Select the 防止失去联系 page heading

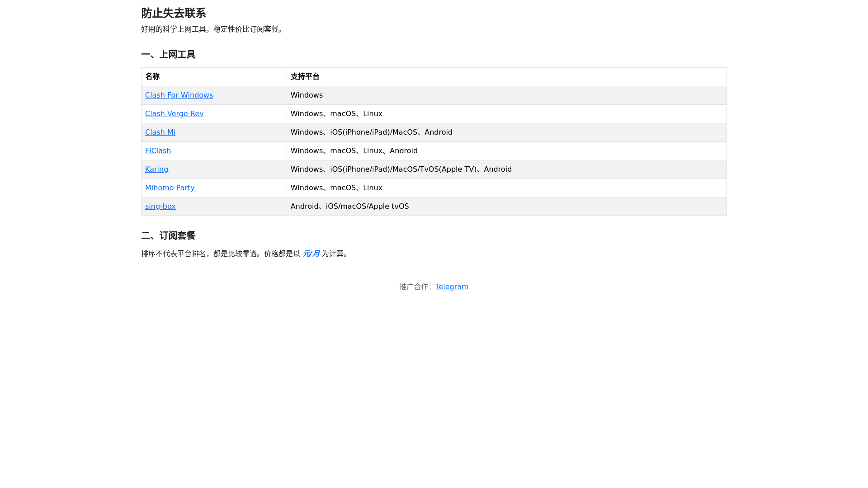174,13
